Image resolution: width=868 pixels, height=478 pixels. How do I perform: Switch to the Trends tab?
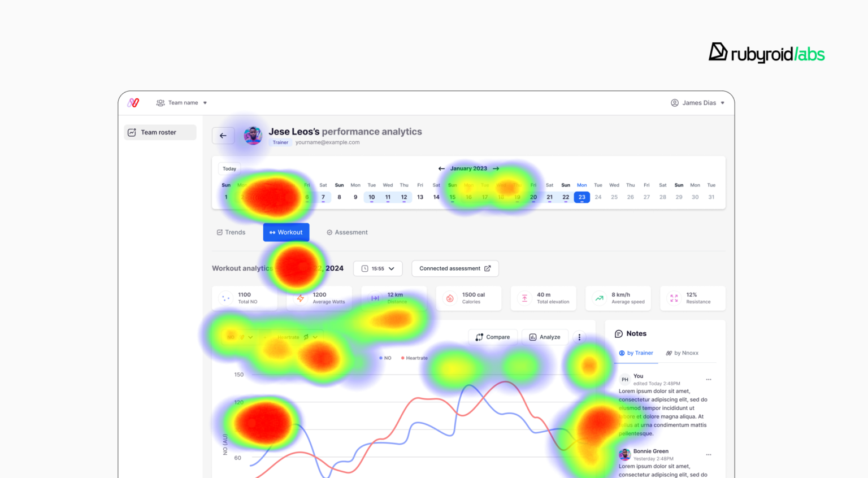pos(231,232)
